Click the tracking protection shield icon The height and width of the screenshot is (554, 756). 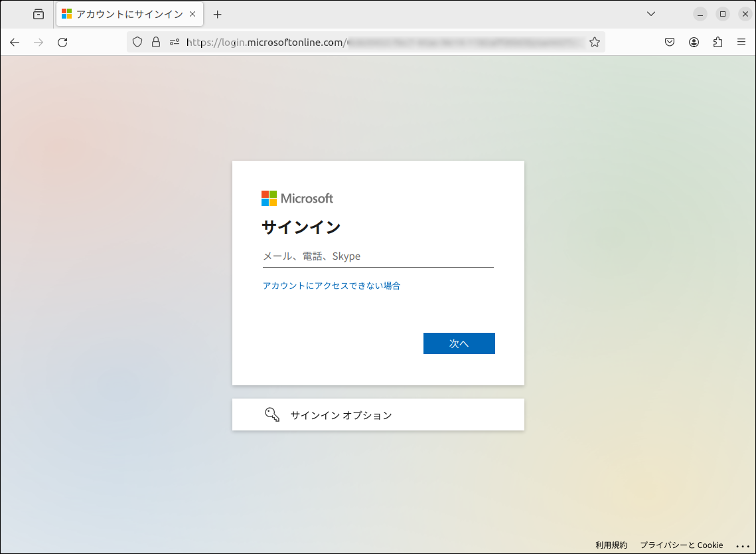(137, 43)
